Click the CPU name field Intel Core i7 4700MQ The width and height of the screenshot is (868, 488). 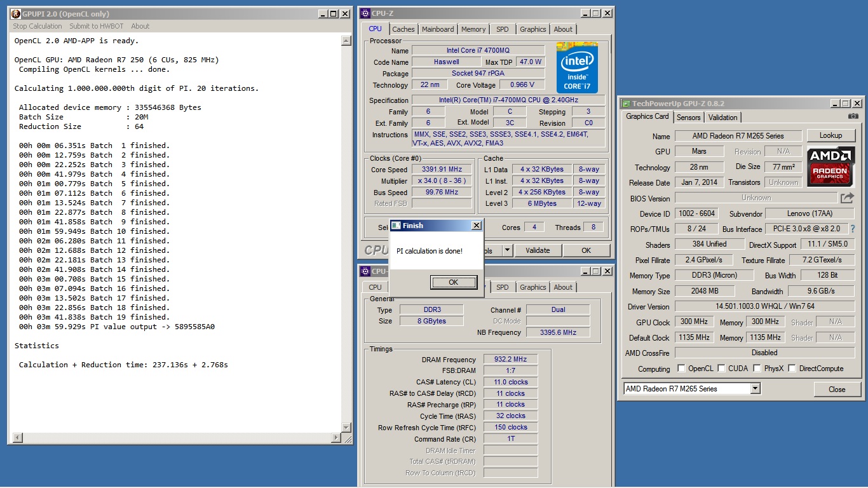point(478,50)
